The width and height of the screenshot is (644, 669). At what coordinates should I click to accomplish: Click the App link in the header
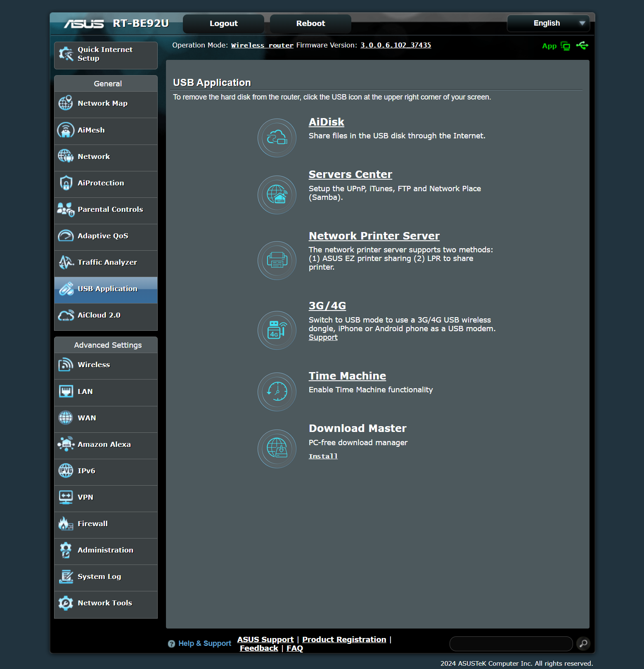tap(549, 46)
